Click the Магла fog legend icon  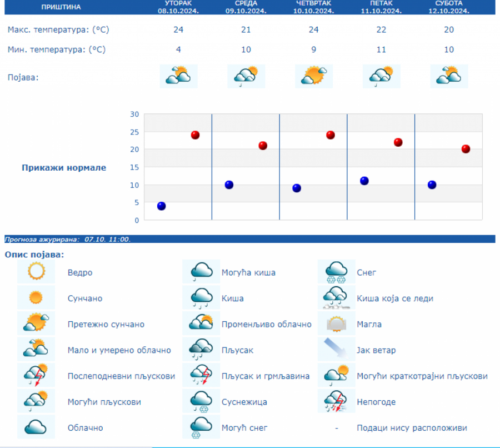(336, 324)
